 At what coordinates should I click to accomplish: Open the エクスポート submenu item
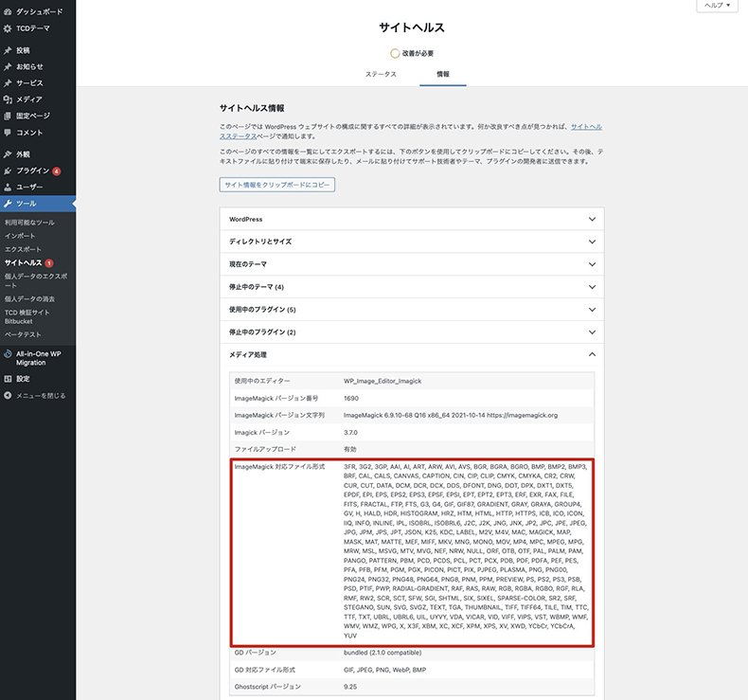tap(23, 249)
